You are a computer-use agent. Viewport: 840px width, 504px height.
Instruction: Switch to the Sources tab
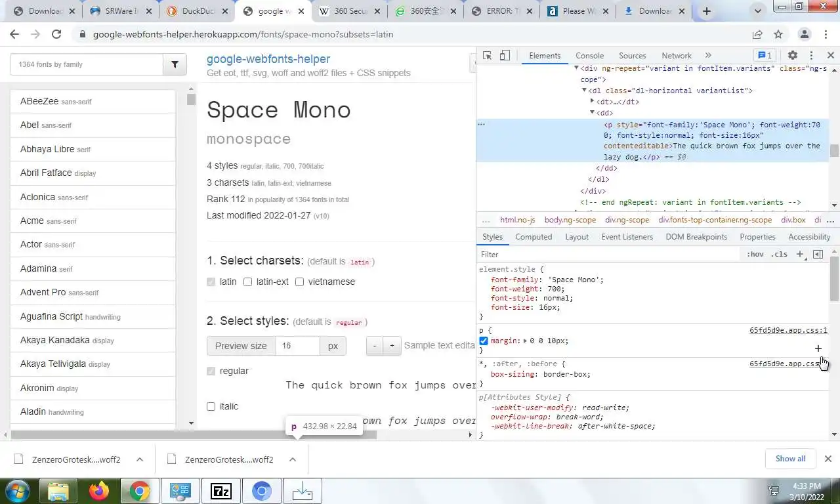[x=633, y=56]
